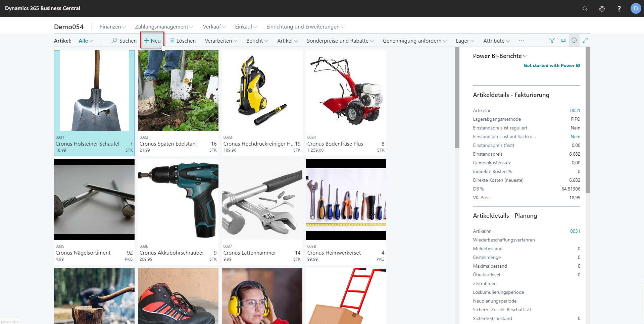Toggle the filter pane funnel icon
Viewport: 644px width, 324px height.
coord(552,40)
